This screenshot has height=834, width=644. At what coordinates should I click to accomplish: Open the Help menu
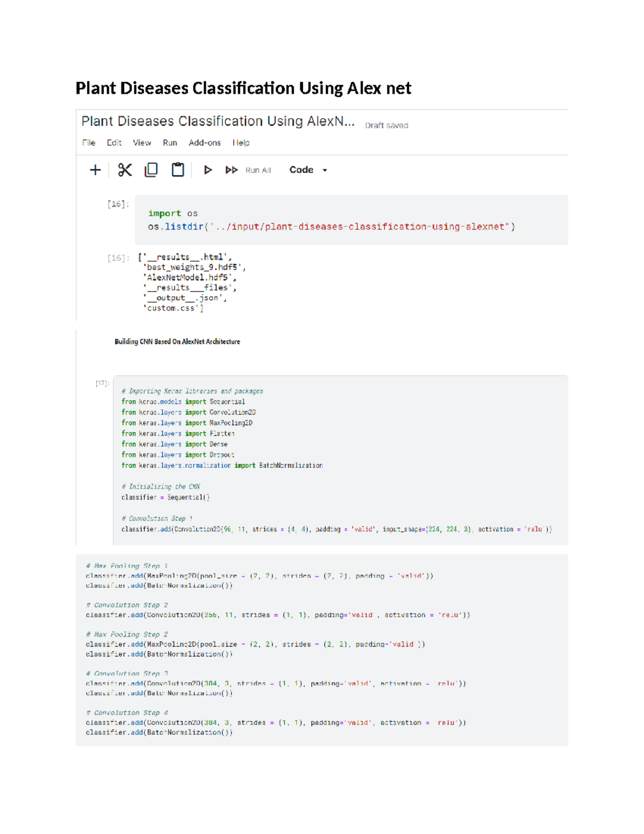point(241,143)
